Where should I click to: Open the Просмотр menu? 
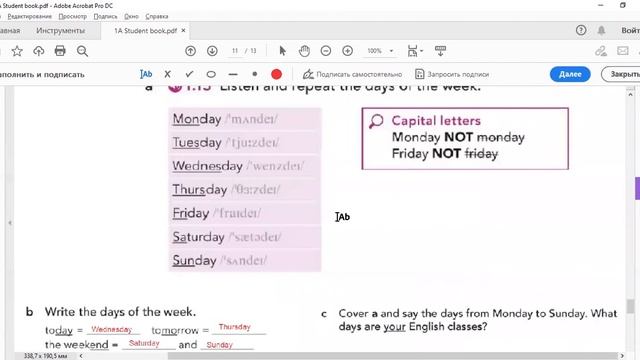[73, 16]
